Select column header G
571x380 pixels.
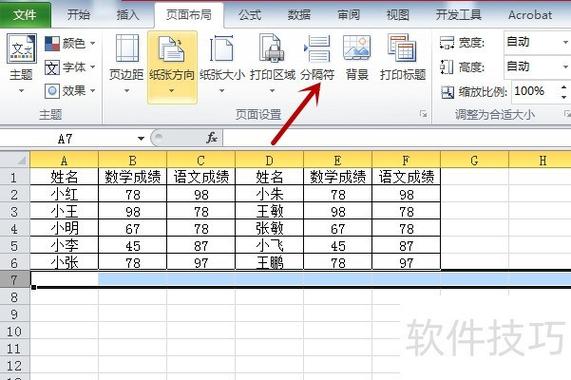(x=474, y=160)
